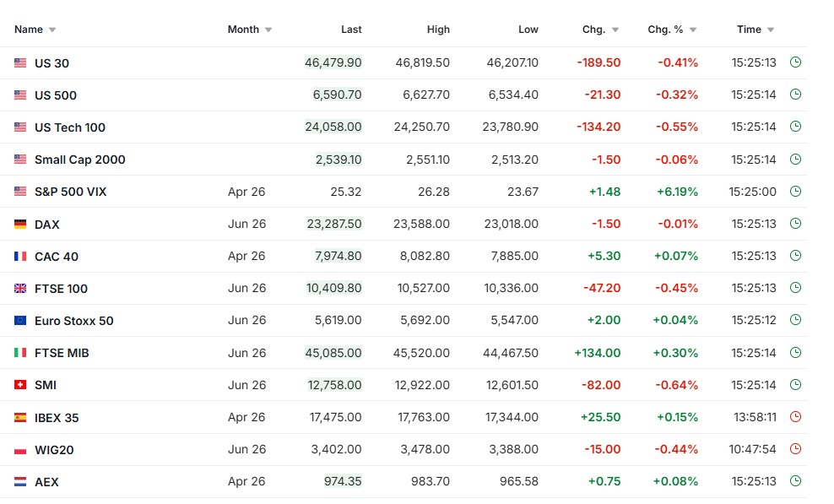The image size is (834, 504).
Task: Click the UK flag icon next to FTSE 100
Action: pos(20,289)
